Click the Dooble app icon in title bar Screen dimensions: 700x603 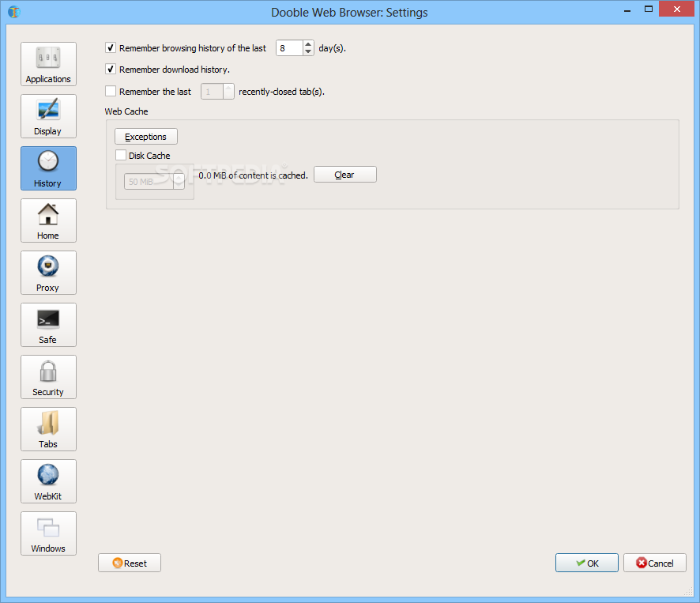point(14,12)
